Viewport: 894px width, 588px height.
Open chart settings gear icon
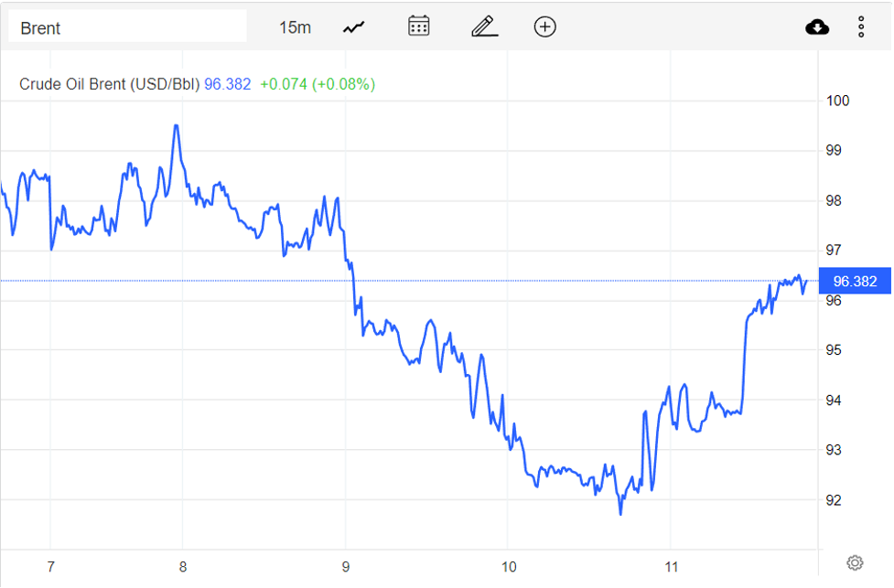click(x=855, y=562)
